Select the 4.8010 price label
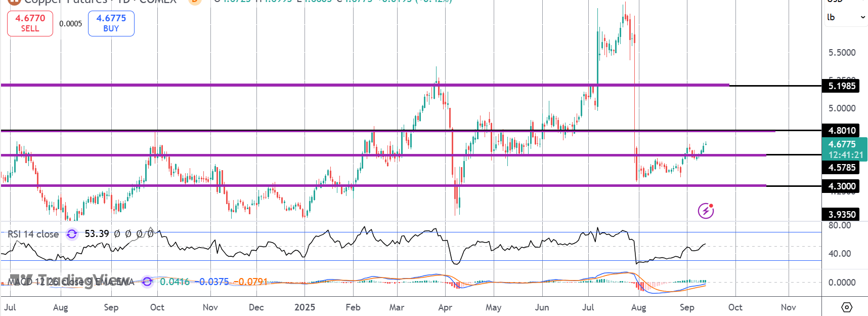868x316 pixels. coord(841,130)
